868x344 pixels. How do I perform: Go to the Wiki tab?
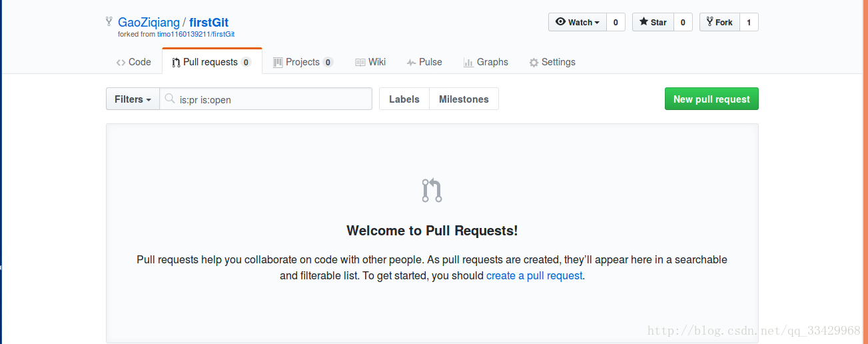click(x=370, y=62)
